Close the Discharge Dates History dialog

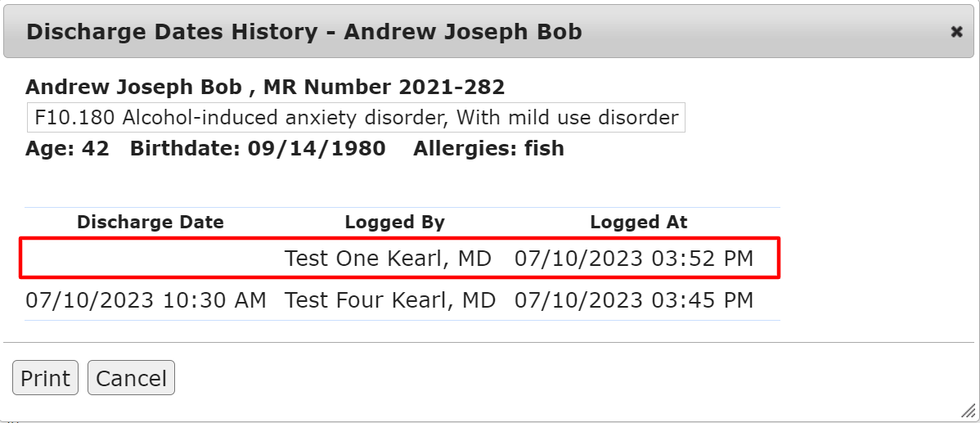pyautogui.click(x=956, y=32)
